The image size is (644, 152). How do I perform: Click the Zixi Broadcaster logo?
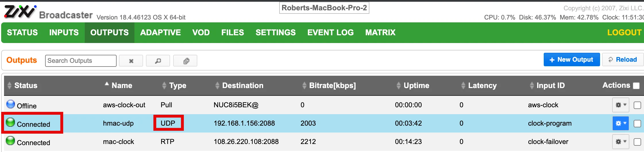tap(48, 12)
